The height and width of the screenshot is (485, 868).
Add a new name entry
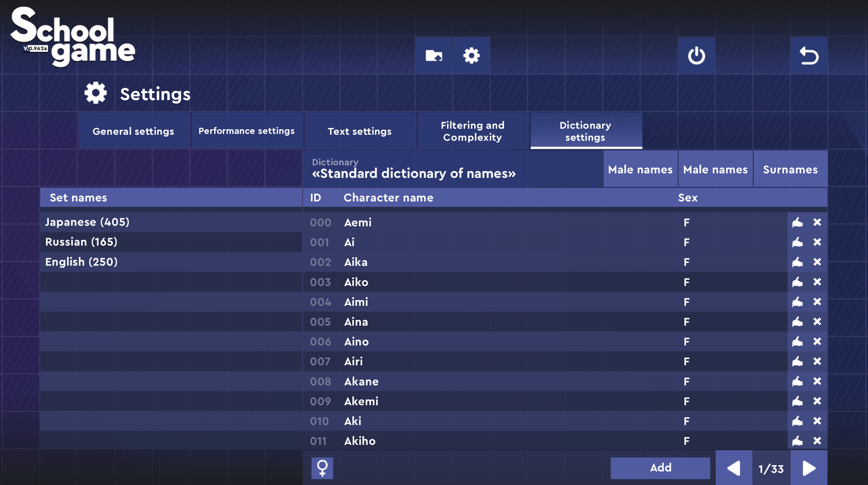pos(660,468)
